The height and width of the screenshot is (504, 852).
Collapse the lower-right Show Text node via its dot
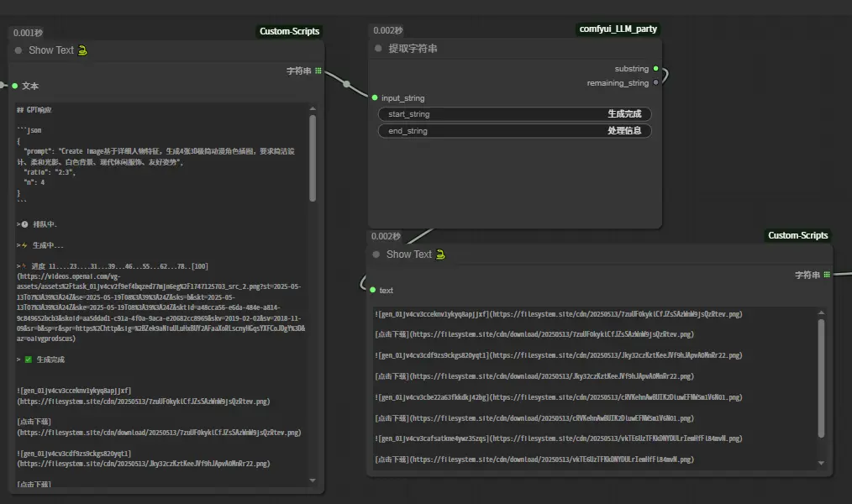click(376, 255)
